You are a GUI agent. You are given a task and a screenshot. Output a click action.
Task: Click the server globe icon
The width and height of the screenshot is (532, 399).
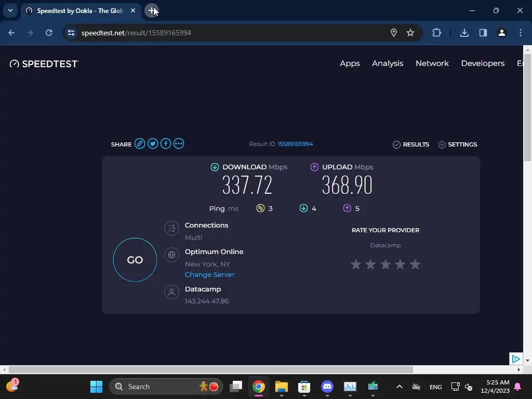pyautogui.click(x=171, y=255)
